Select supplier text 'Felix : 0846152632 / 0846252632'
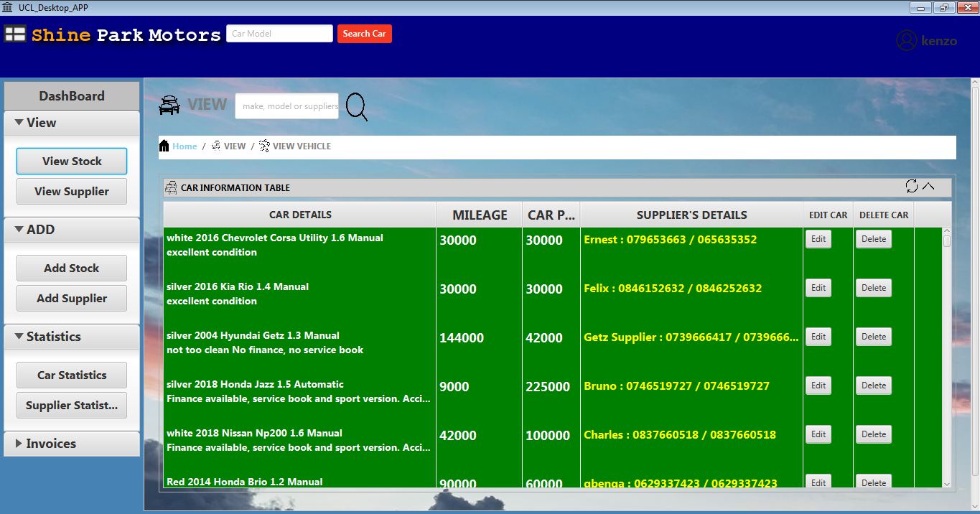The width and height of the screenshot is (980, 514). click(x=673, y=289)
